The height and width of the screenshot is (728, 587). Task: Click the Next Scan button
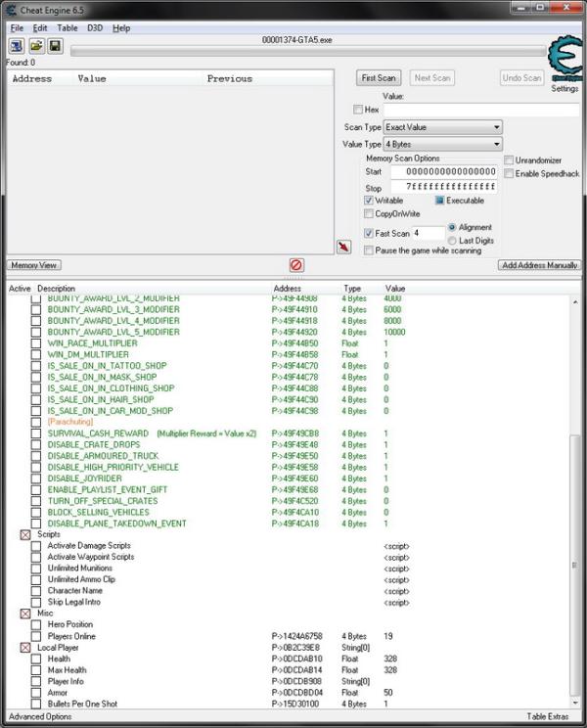[x=432, y=78]
